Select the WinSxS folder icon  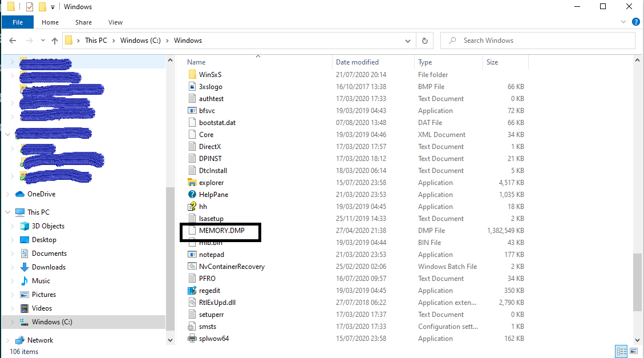coord(192,74)
